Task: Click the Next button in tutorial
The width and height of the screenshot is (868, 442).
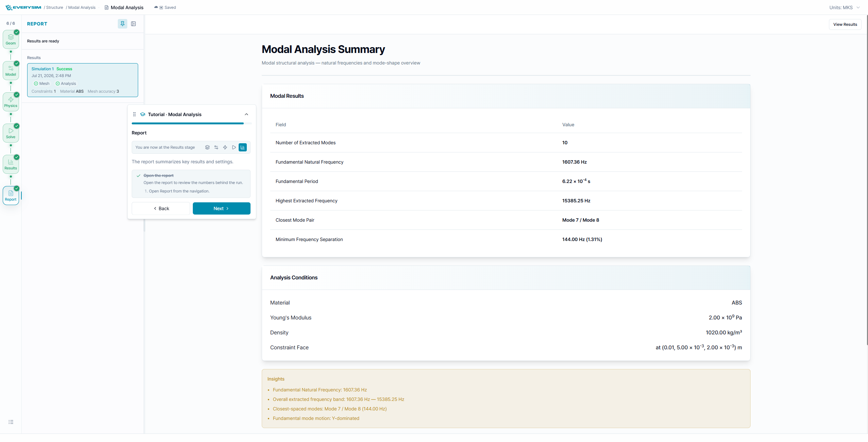Action: click(x=222, y=208)
